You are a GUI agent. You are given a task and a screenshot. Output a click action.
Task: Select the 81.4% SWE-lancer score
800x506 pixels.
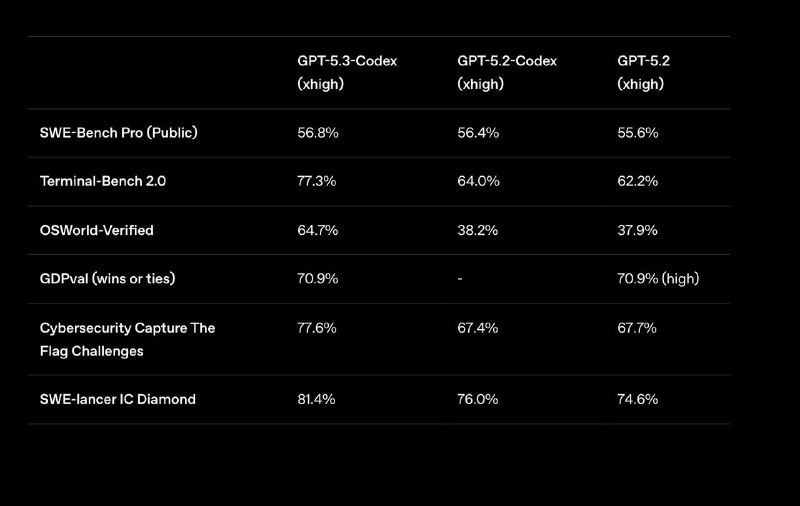pyautogui.click(x=317, y=399)
